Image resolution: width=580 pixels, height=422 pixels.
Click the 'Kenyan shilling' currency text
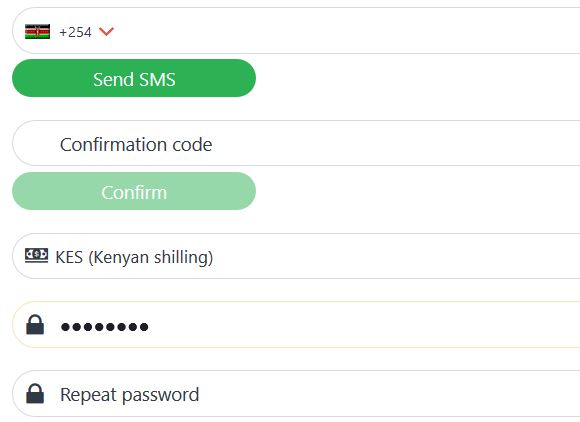point(151,257)
